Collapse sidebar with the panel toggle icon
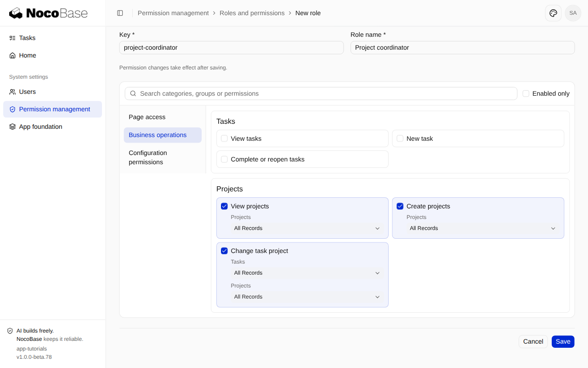 pos(120,13)
